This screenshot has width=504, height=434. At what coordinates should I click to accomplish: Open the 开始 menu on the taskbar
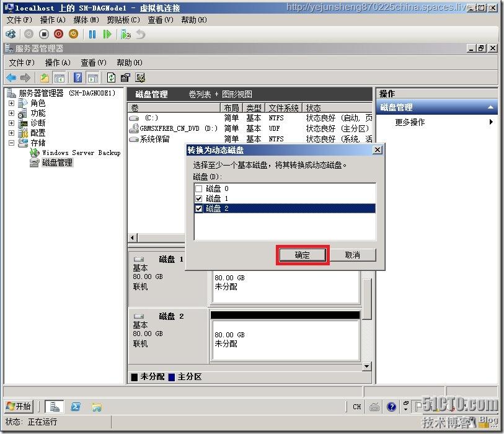[18, 407]
